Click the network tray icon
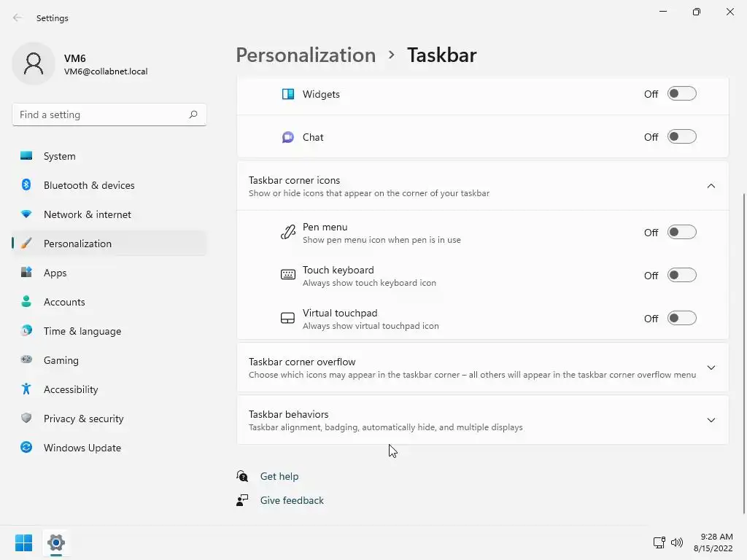 (x=659, y=542)
